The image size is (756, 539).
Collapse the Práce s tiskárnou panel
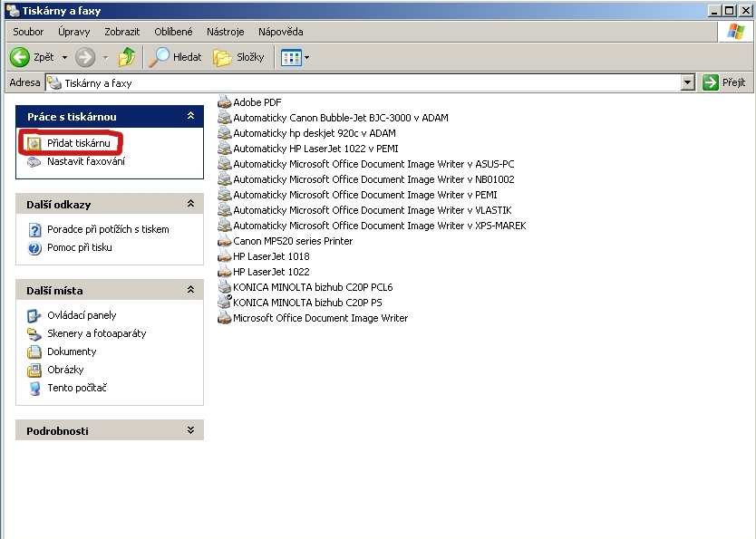[190, 116]
